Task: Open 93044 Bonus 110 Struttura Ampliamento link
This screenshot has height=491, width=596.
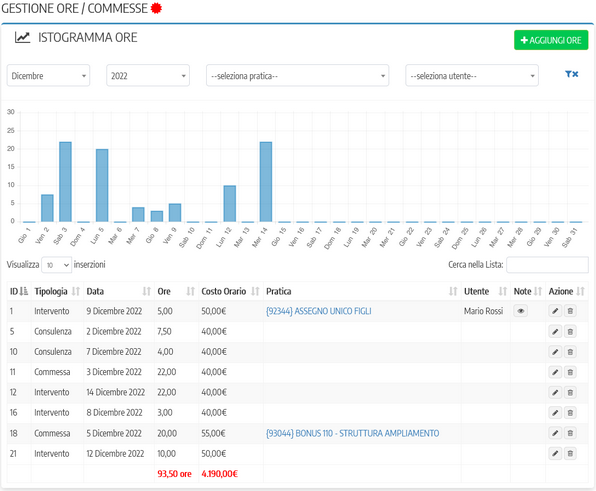Action: (352, 433)
